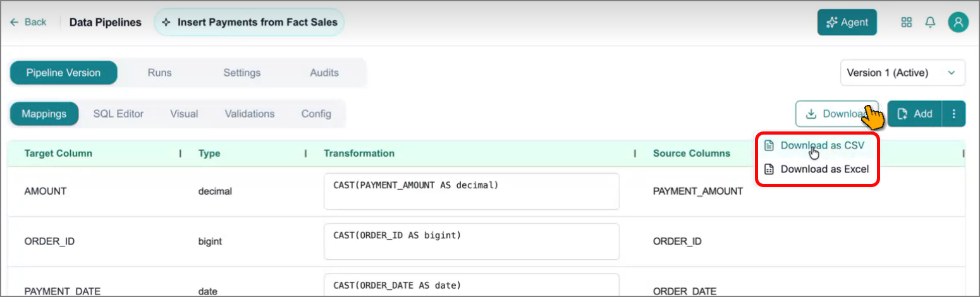Open the apps grid icon
The height and width of the screenshot is (297, 980).
click(x=906, y=22)
